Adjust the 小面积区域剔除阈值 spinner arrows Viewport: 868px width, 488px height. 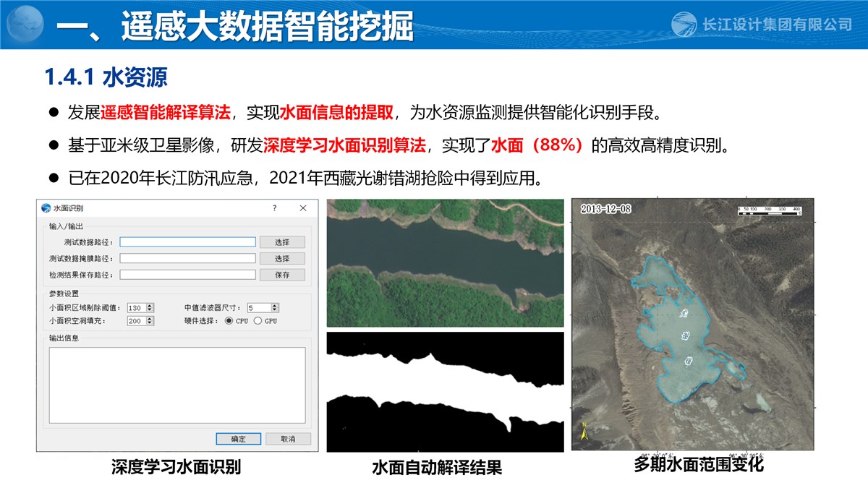(x=150, y=307)
